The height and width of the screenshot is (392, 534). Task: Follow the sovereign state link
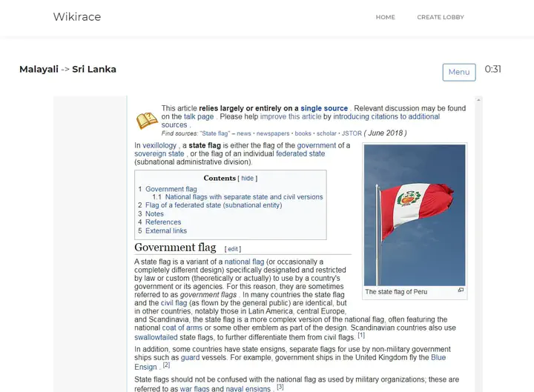[x=159, y=154]
